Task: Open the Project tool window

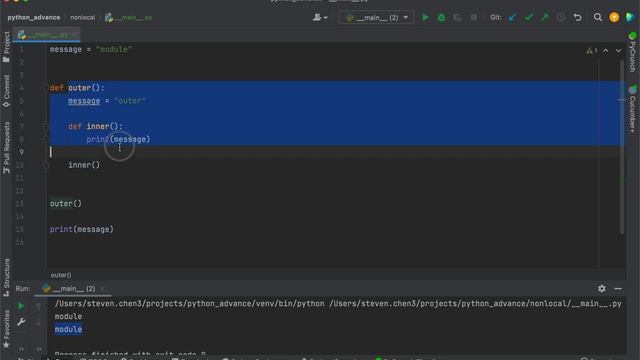Action: [6, 47]
